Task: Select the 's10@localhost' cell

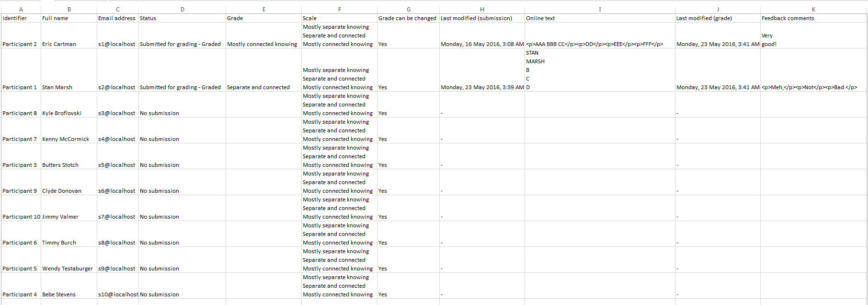Action: 118,286
